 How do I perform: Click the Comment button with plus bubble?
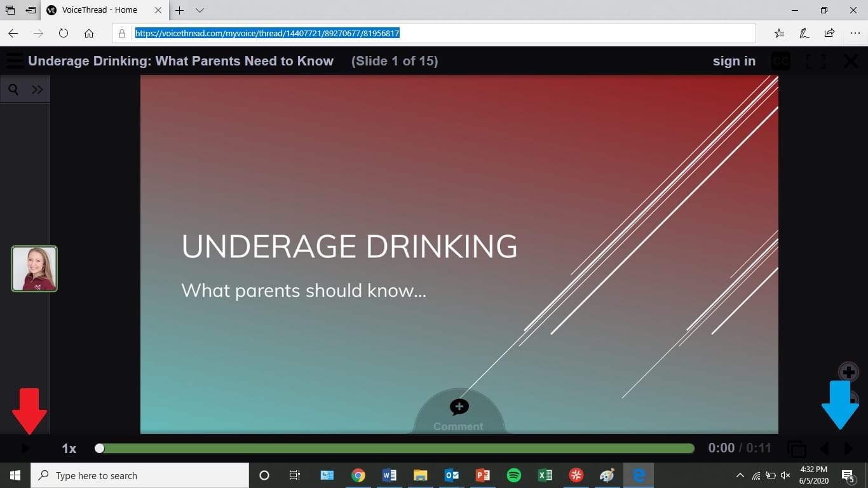459,413
